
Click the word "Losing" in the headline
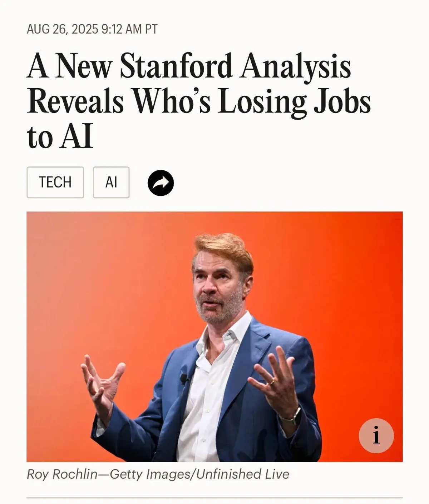pyautogui.click(x=262, y=101)
